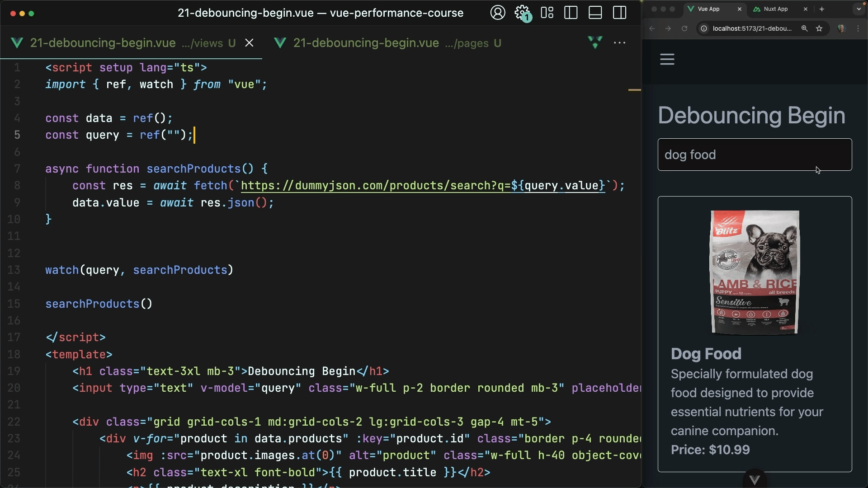
Task: Click the input element code on line 20
Action: coord(357,388)
